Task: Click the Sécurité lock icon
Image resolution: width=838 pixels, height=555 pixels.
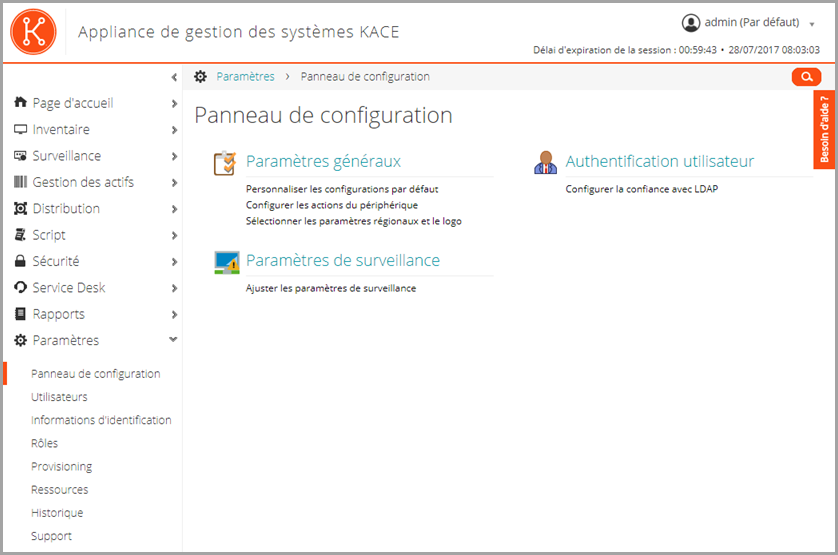Action: [x=20, y=261]
